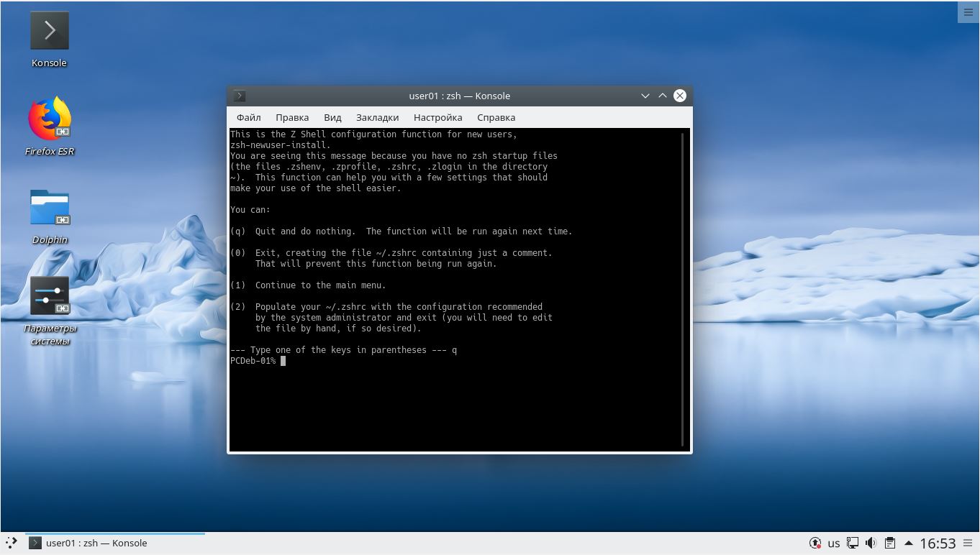
Task: Open the KDE application launcher
Action: 10,543
